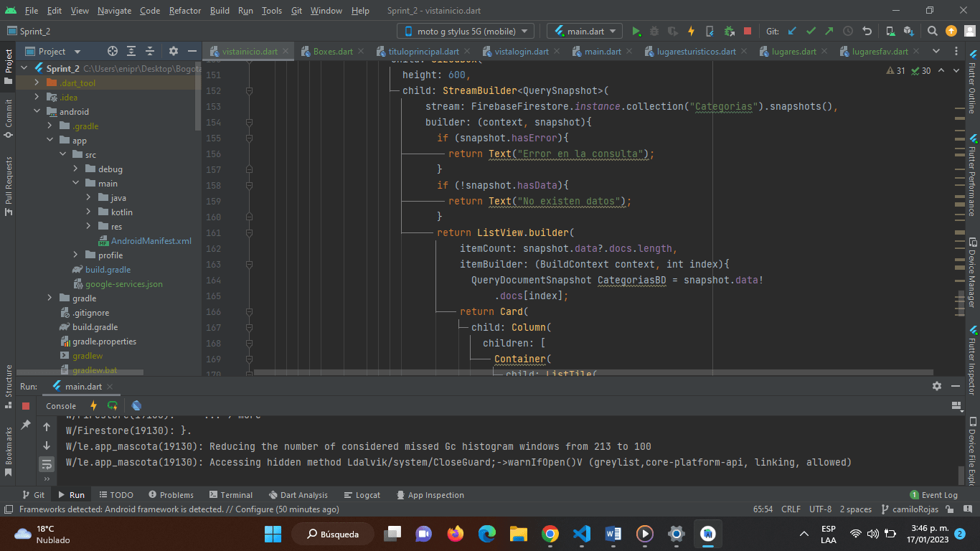
Task: Expand all nodes in the Project panel
Action: pyautogui.click(x=131, y=51)
